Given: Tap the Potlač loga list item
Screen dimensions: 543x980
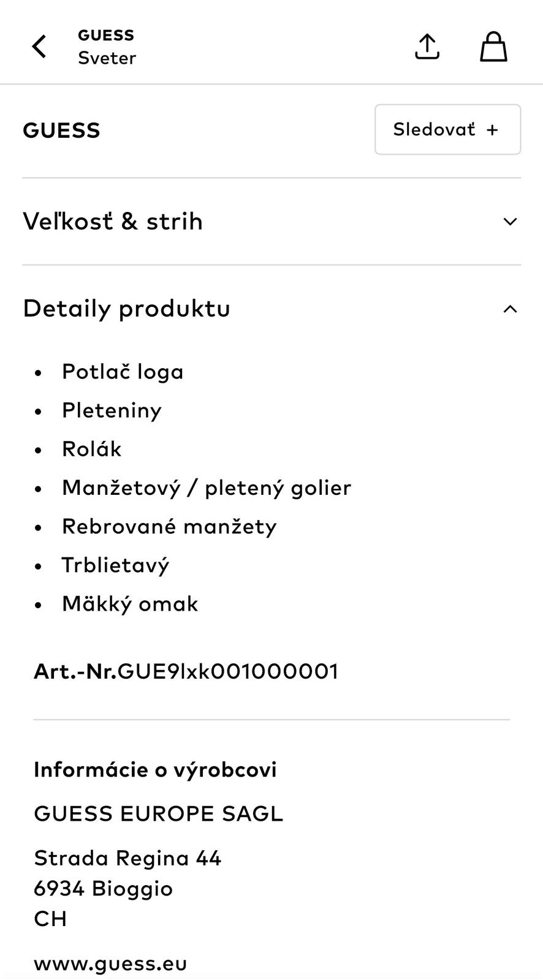Looking at the screenshot, I should tap(123, 372).
